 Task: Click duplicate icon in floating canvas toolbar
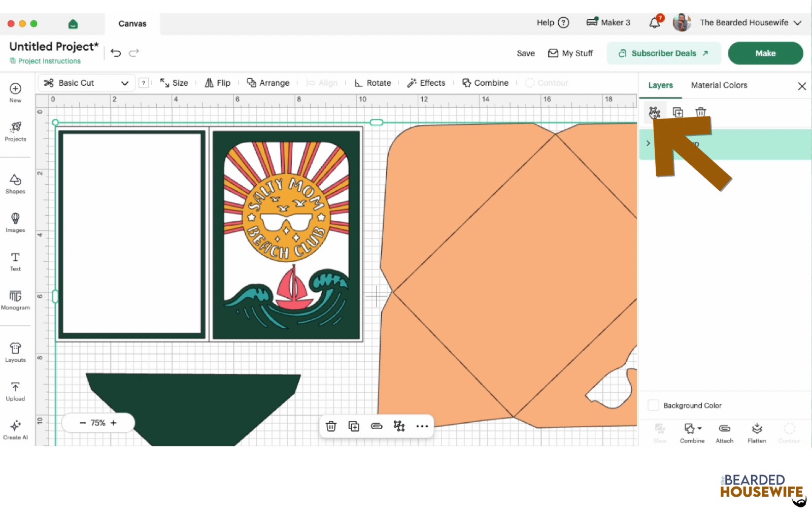click(354, 426)
